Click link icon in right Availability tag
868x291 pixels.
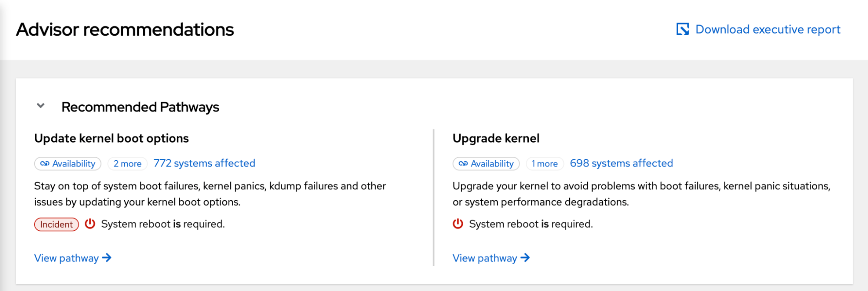coord(463,164)
